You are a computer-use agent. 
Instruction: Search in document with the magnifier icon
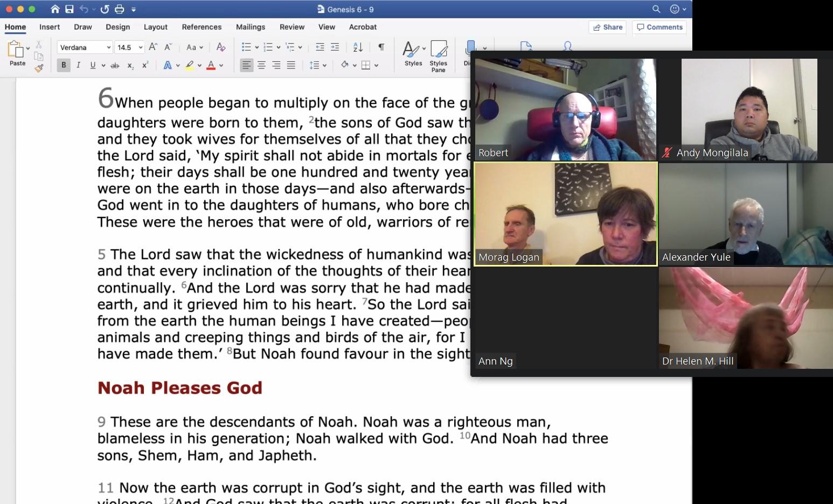tap(656, 9)
